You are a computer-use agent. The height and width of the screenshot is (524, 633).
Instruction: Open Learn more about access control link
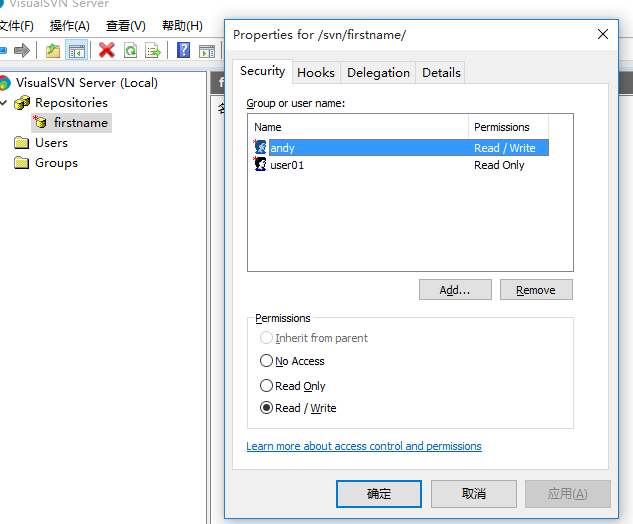pos(364,446)
